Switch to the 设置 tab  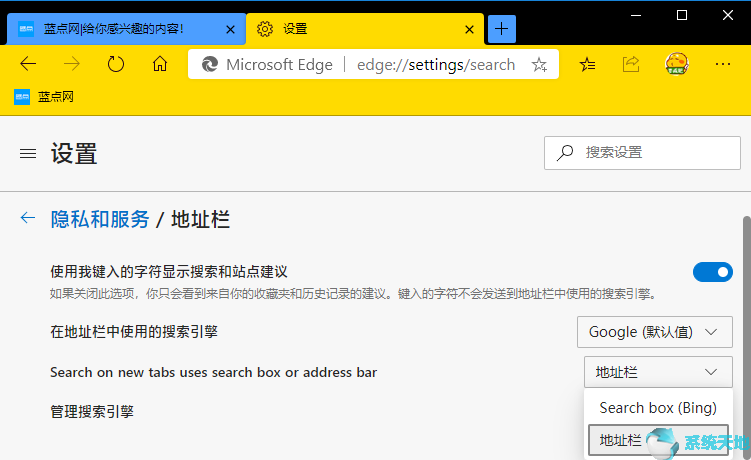(x=365, y=29)
